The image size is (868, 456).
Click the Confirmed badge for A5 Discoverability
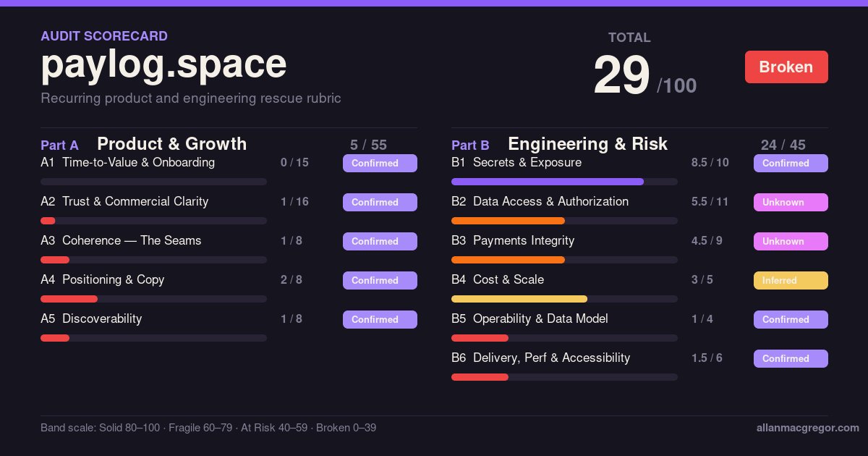380,319
